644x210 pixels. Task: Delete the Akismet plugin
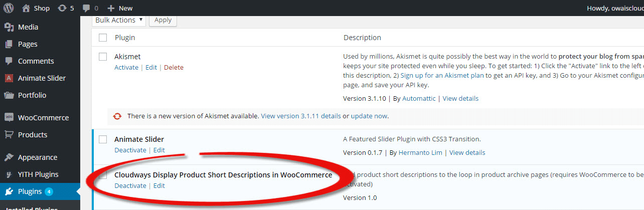click(x=174, y=68)
